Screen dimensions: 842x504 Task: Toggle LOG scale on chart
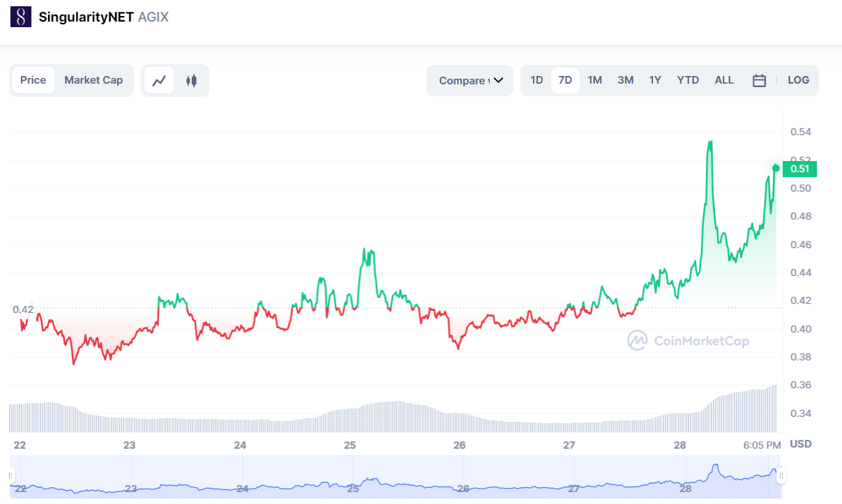(798, 80)
